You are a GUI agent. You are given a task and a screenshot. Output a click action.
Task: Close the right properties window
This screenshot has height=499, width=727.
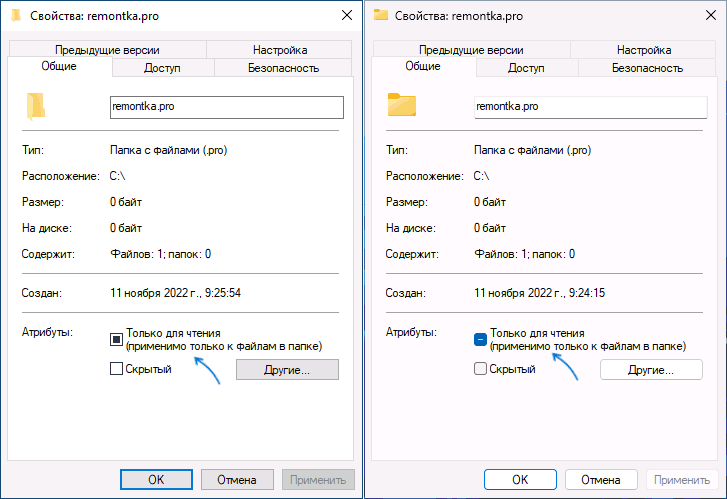(711, 15)
